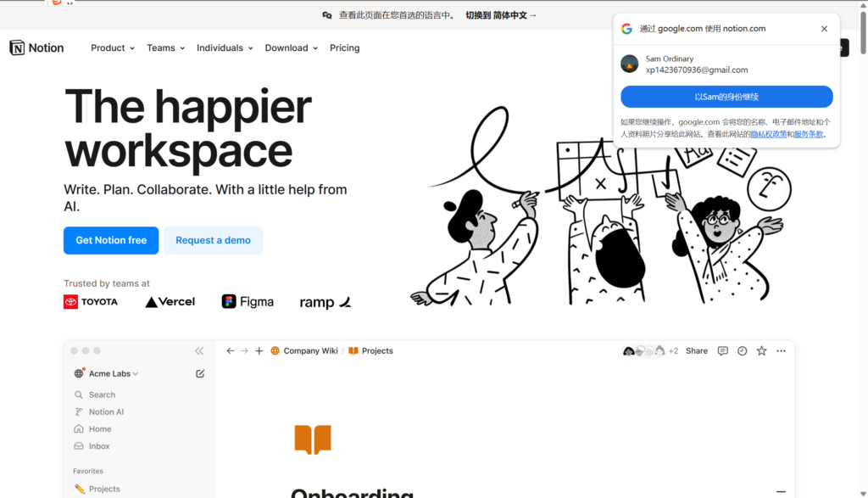868x498 pixels.
Task: Open the Company Wiki breadcrumb item
Action: tap(310, 350)
